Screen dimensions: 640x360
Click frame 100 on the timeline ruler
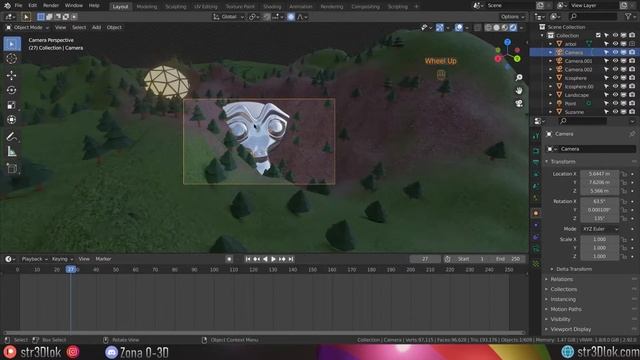(x=214, y=269)
